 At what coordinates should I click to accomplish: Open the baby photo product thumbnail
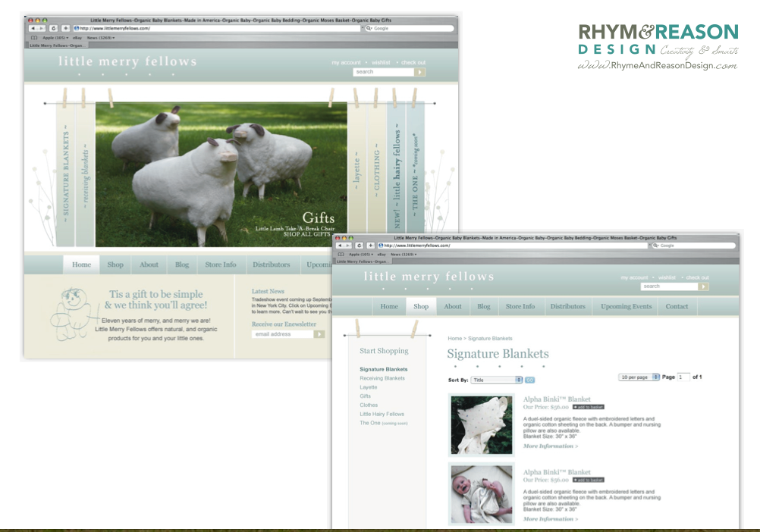click(482, 495)
